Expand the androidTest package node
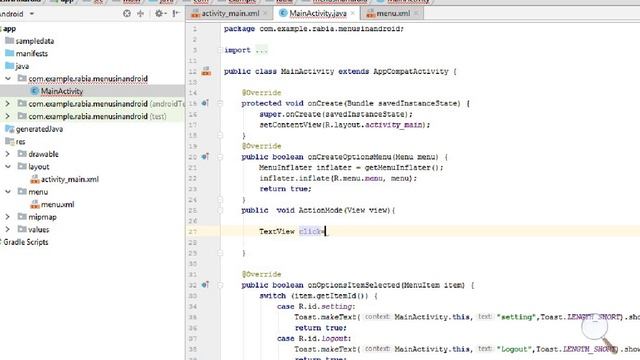Image resolution: width=640 pixels, height=360 pixels. pos(8,104)
